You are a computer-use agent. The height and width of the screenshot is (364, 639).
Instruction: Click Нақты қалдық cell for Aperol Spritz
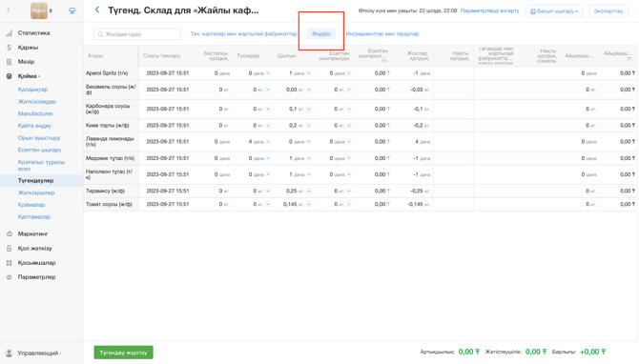[453, 73]
